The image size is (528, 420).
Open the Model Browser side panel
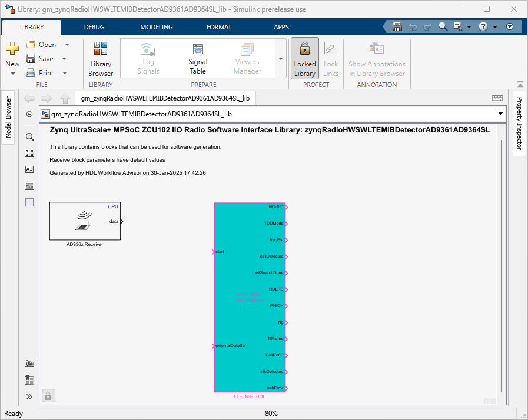tap(8, 117)
